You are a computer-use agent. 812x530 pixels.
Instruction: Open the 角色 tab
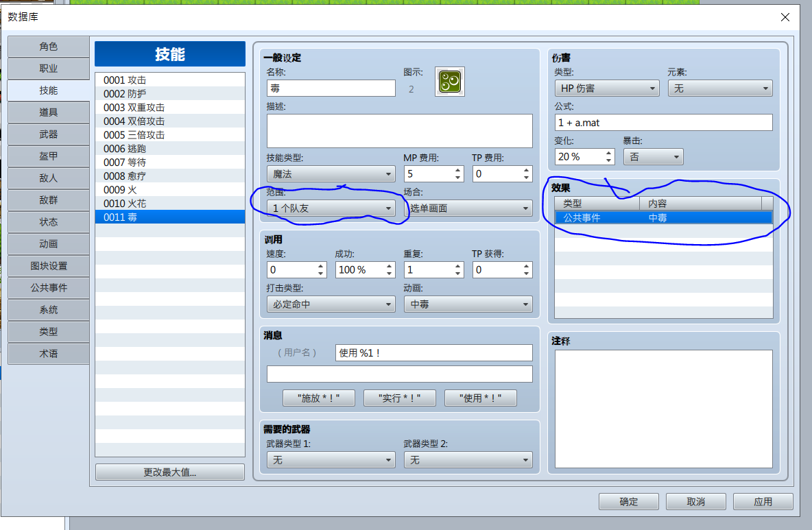(49, 47)
